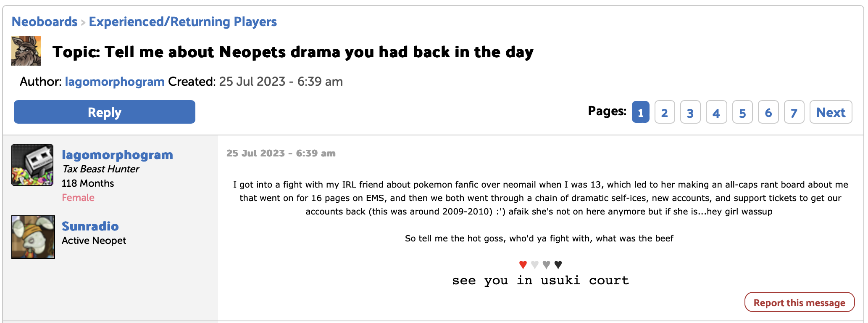Click the black heart in signature
The height and width of the screenshot is (323, 868).
[558, 265]
